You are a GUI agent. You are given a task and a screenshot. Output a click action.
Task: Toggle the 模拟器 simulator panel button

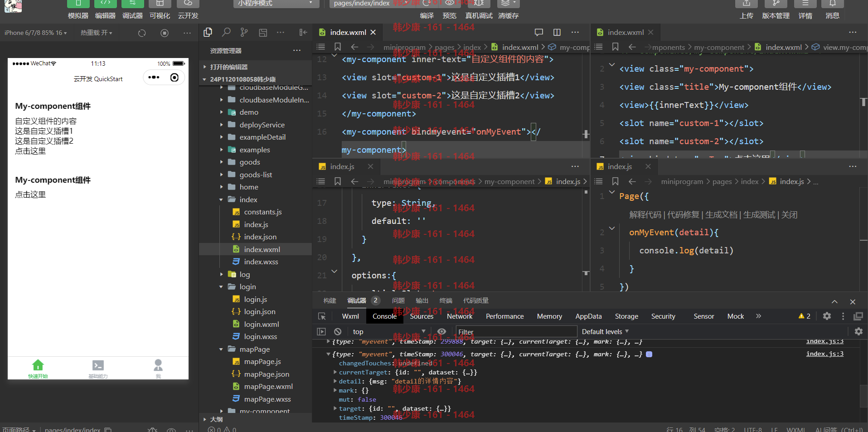pos(78,10)
